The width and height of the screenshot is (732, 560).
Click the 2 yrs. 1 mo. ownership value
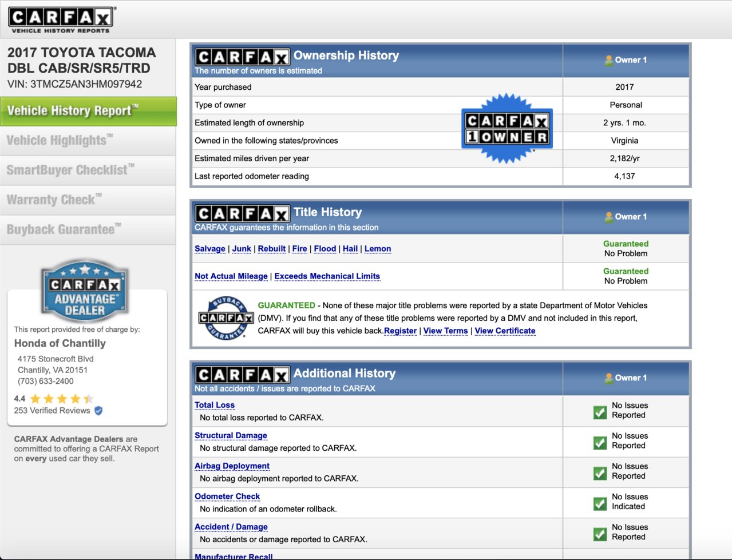point(624,123)
